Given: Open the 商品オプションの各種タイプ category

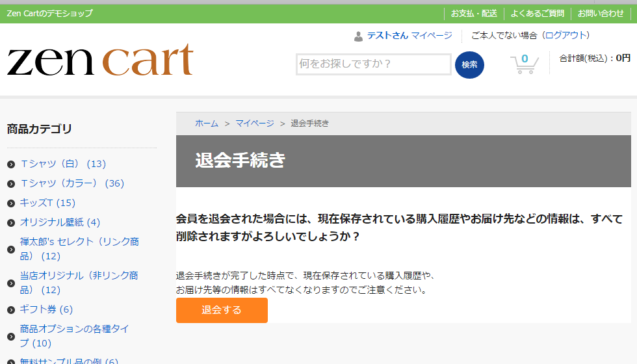Looking at the screenshot, I should point(74,329).
